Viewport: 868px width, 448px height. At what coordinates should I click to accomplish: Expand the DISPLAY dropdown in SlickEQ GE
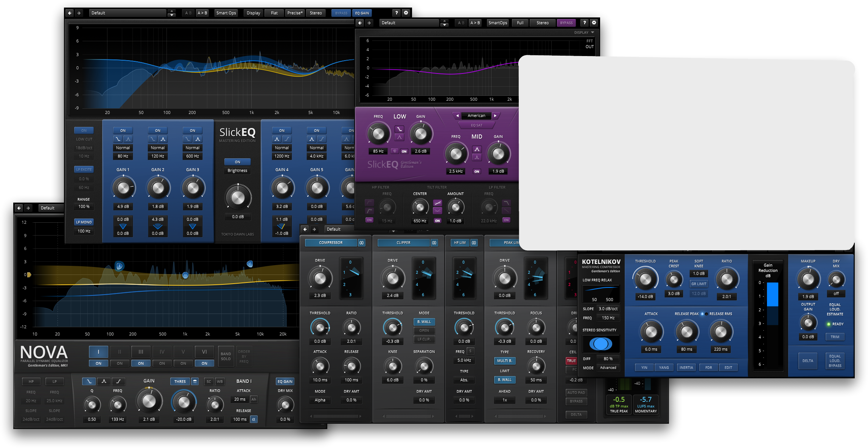point(584,33)
